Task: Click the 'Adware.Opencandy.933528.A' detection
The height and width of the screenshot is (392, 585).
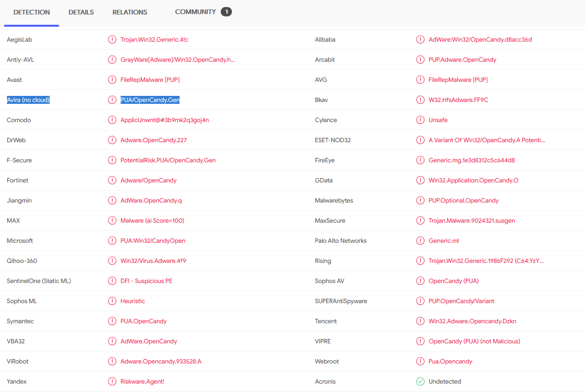Action: pyautogui.click(x=161, y=362)
